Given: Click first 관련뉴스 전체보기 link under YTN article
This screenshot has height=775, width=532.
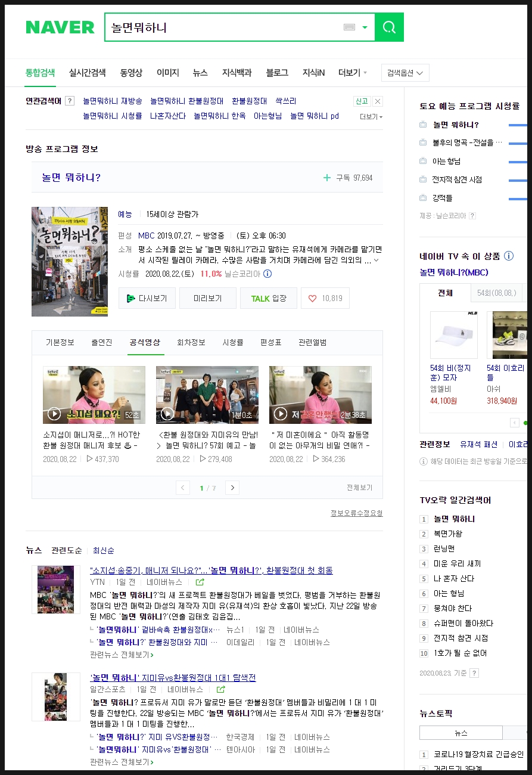Looking at the screenshot, I should point(122,655).
